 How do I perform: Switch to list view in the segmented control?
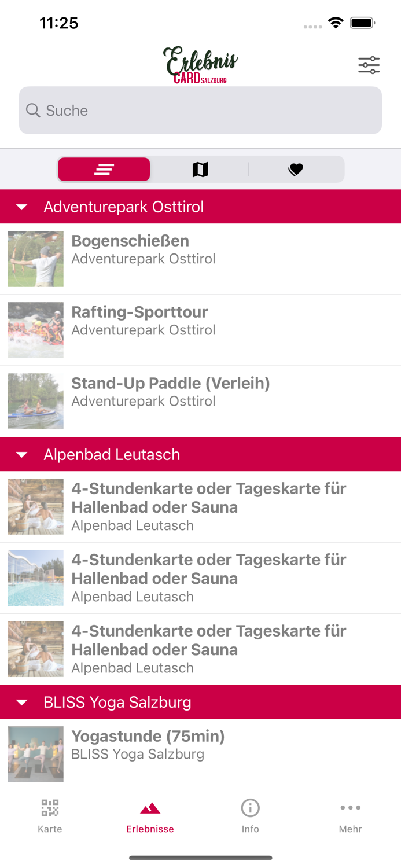[104, 169]
